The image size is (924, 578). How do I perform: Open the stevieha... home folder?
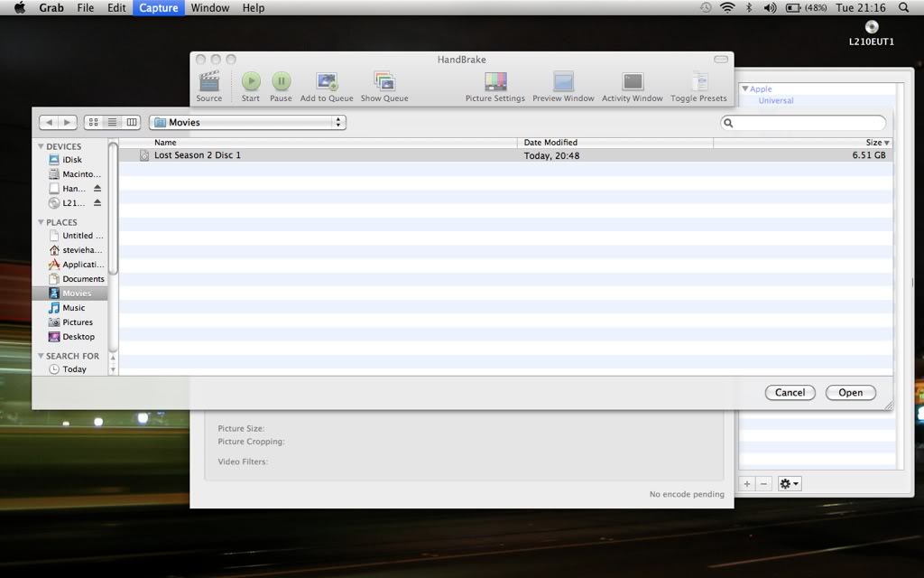77,250
